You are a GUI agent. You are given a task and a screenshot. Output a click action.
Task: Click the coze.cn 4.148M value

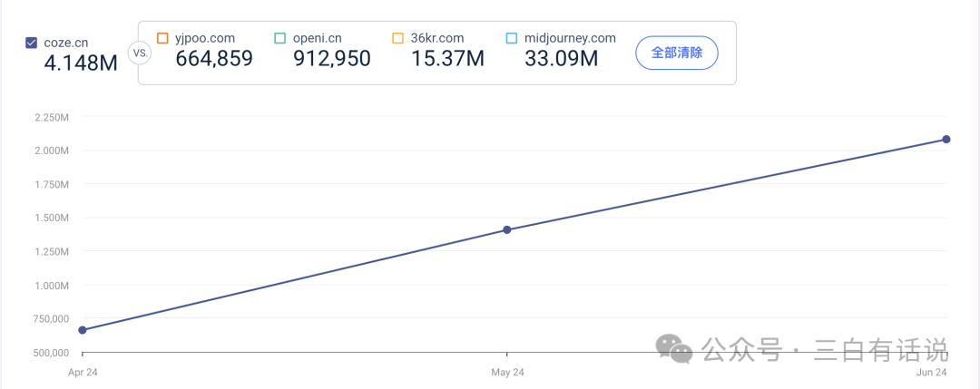81,63
